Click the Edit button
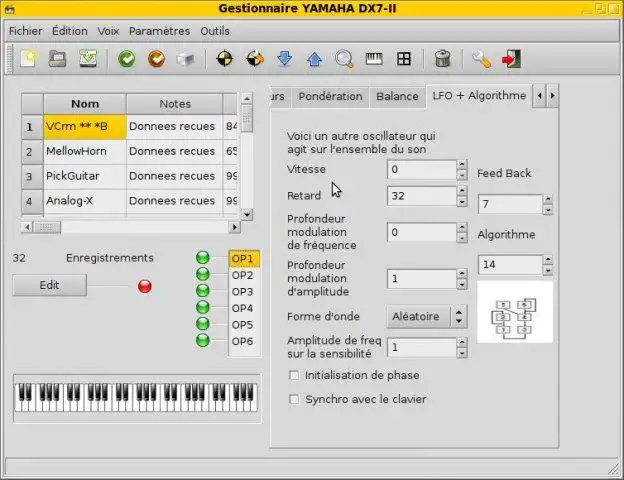 49,285
